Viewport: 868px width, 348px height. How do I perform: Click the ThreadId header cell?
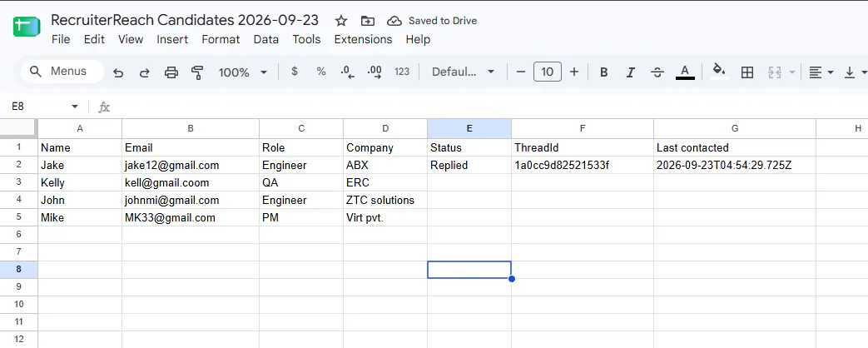[x=583, y=148]
